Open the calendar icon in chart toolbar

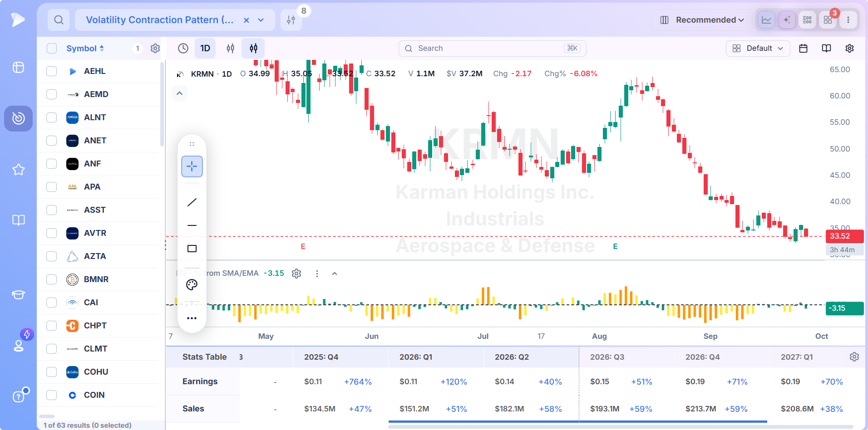pyautogui.click(x=803, y=49)
